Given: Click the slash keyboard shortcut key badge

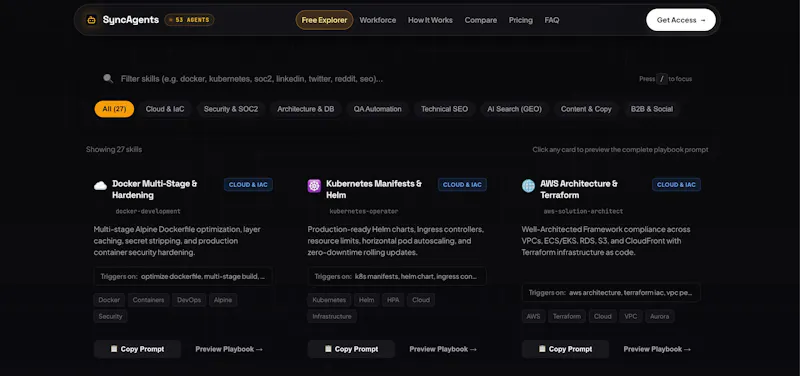Looking at the screenshot, I should (x=662, y=79).
